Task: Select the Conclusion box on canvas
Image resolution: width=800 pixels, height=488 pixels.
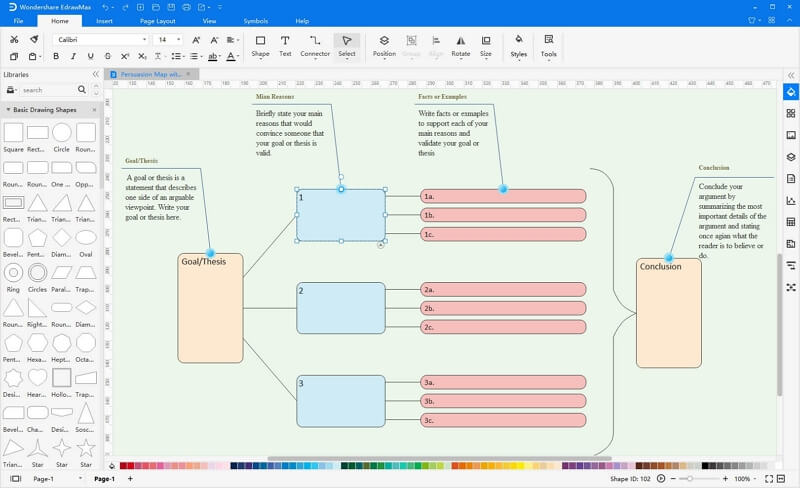Action: point(669,313)
